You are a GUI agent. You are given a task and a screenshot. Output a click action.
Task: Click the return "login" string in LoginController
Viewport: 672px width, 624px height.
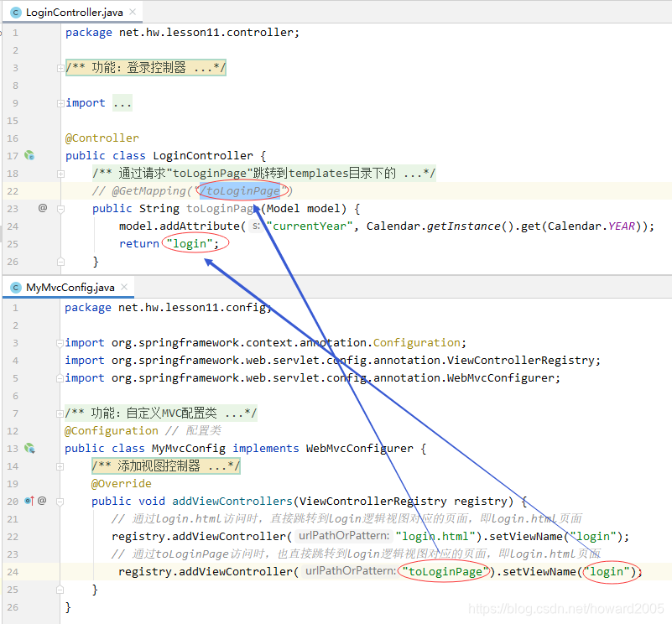point(190,243)
